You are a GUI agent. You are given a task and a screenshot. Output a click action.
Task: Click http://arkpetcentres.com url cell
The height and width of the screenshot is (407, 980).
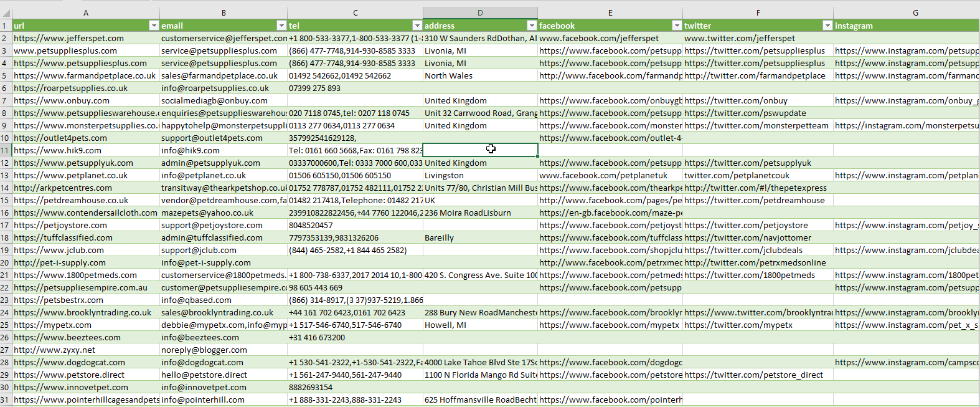[86, 188]
